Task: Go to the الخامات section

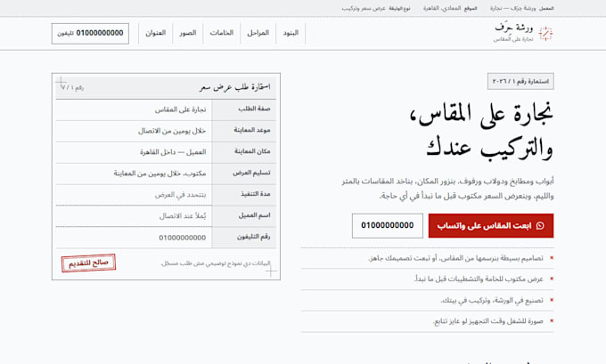Action: pos(221,33)
